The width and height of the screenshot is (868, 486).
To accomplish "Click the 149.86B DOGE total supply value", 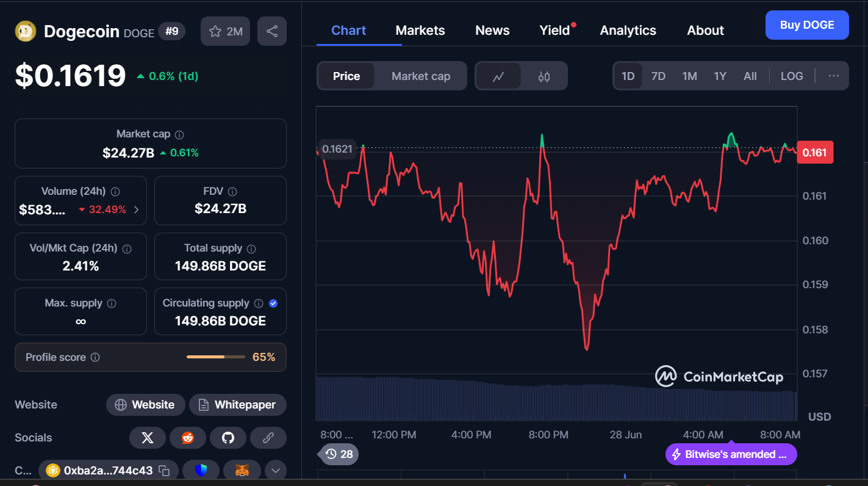I will click(x=220, y=266).
